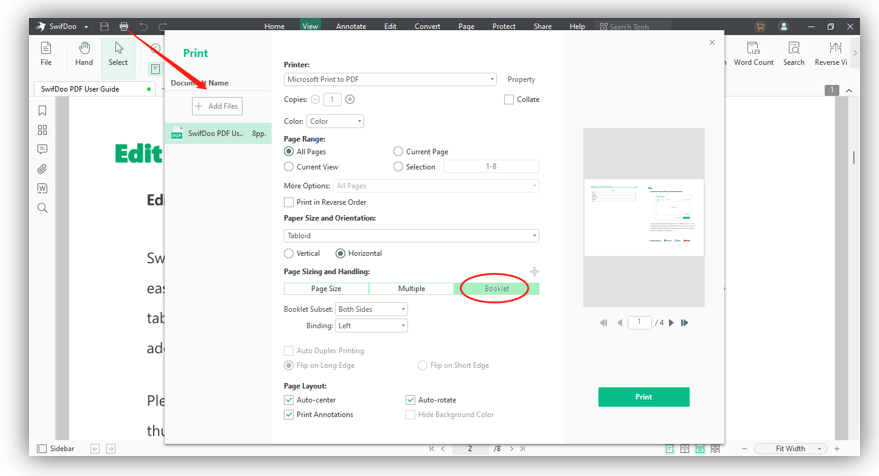Select the Selection radio button
The width and height of the screenshot is (879, 476).
[398, 167]
